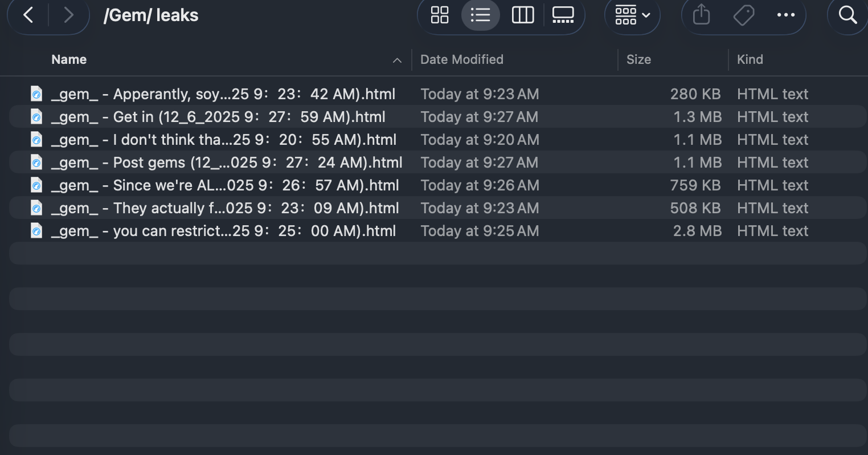This screenshot has width=868, height=455.
Task: Open the Group By dropdown
Action: pyautogui.click(x=632, y=15)
